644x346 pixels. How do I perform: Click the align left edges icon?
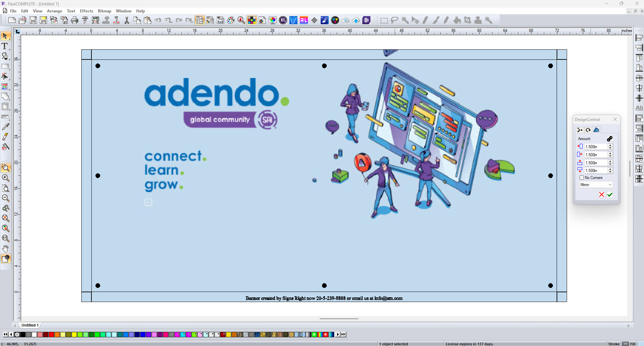click(639, 38)
